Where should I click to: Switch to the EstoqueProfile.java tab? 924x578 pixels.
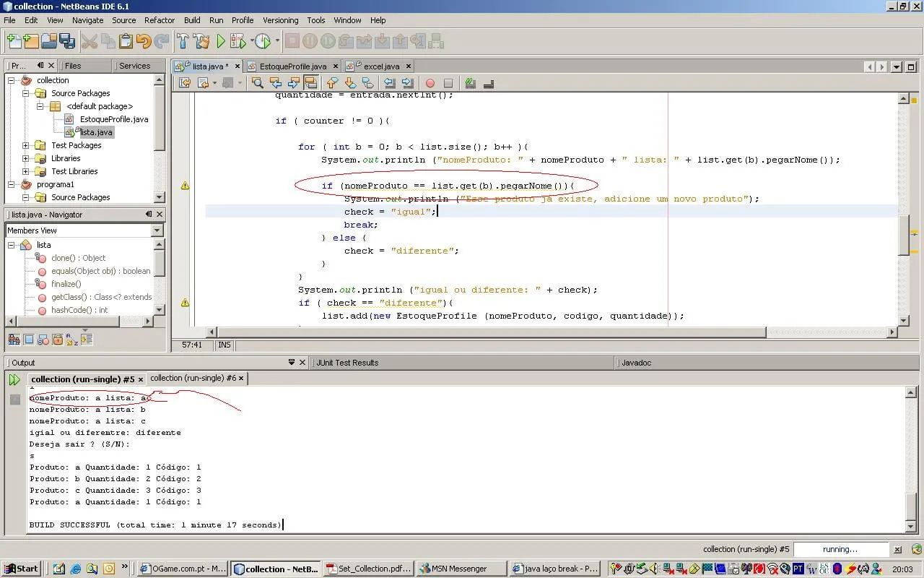click(292, 66)
